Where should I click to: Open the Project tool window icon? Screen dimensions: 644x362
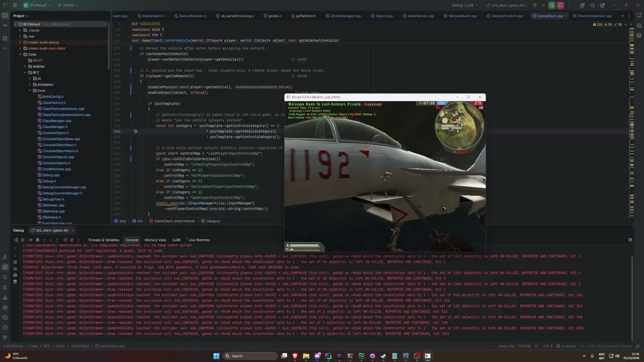pyautogui.click(x=5, y=16)
